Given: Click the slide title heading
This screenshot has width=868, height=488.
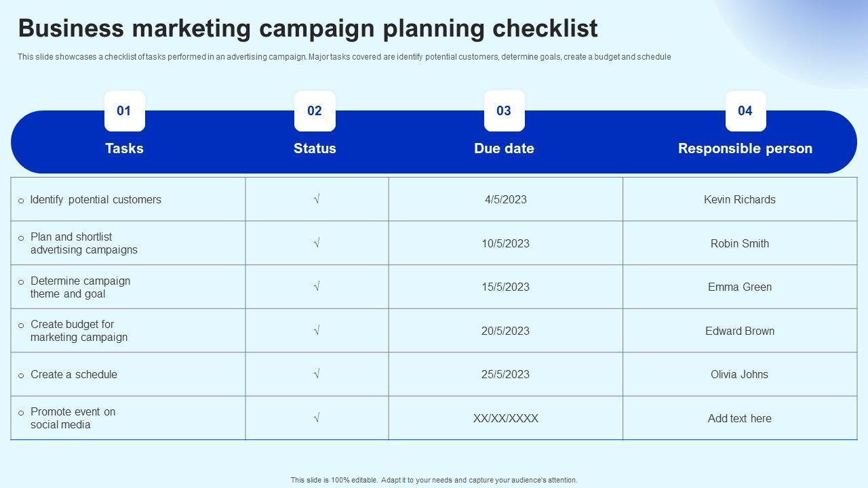Looking at the screenshot, I should (x=308, y=28).
